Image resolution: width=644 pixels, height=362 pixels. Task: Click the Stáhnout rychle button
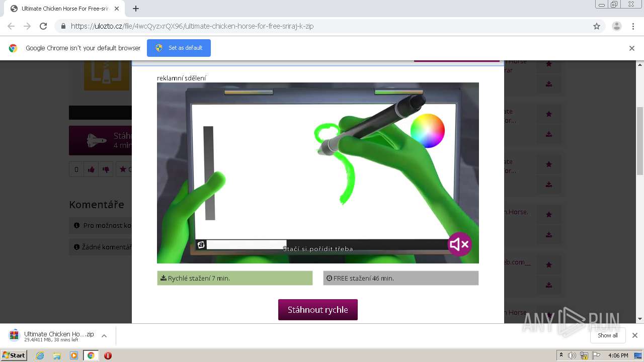tap(318, 310)
